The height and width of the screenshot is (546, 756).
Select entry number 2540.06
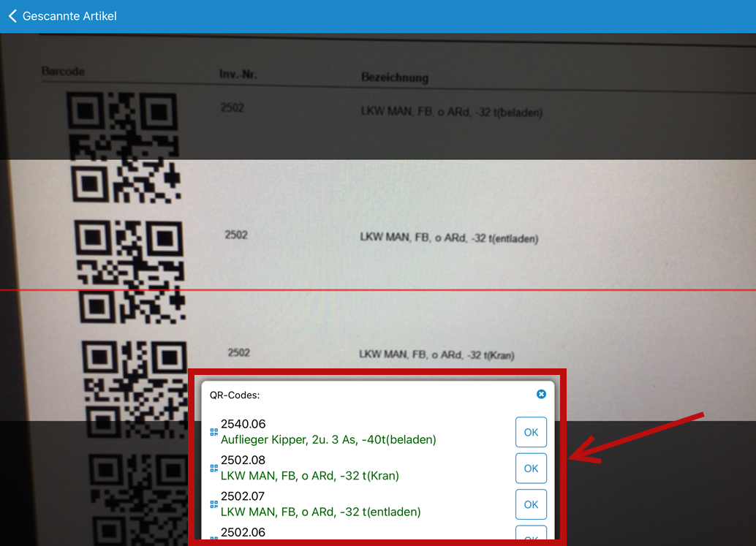tap(243, 424)
